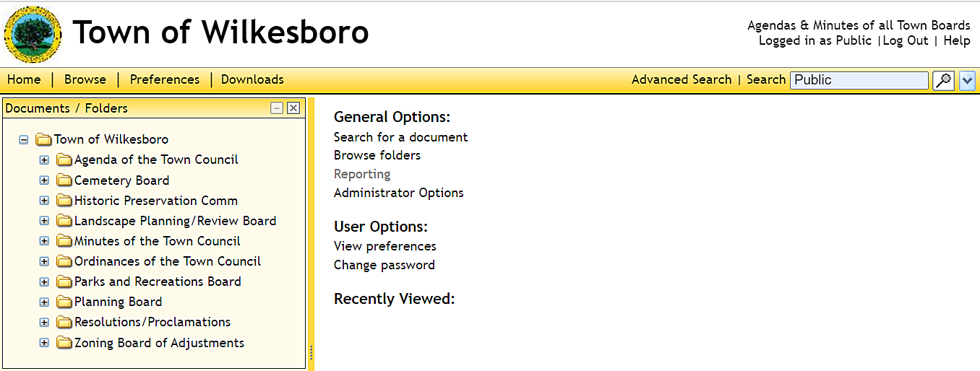Click the Cemetery Board folder icon

point(64,180)
